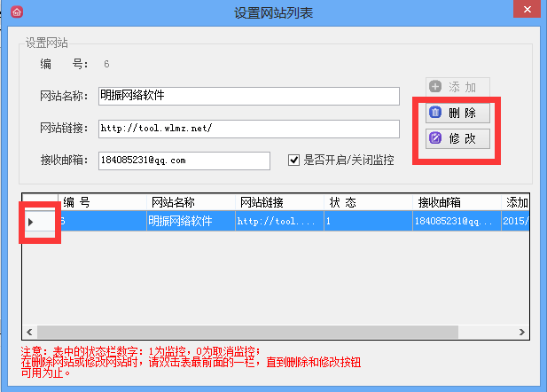Click the red home app icon in title bar
The image size is (547, 392).
[x=17, y=12]
